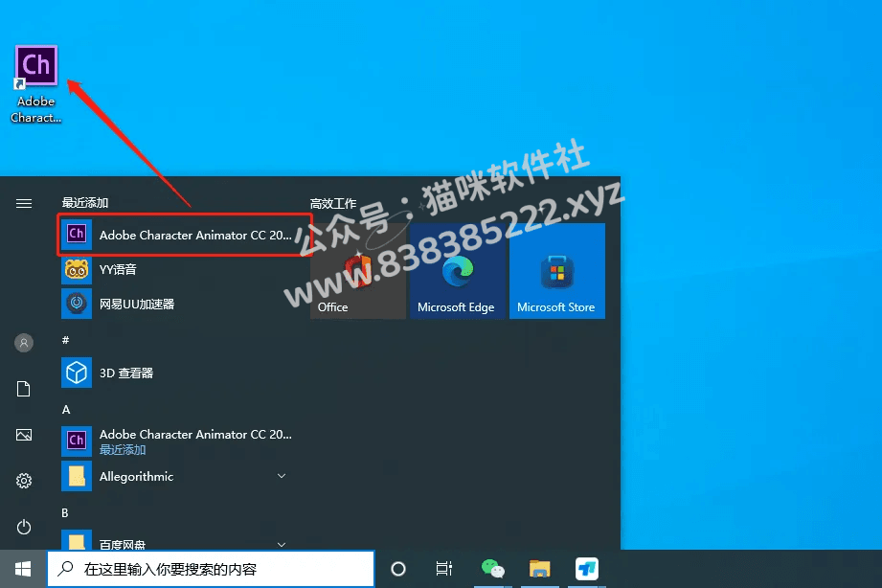Select the YY语音 app name

pyautogui.click(x=118, y=269)
